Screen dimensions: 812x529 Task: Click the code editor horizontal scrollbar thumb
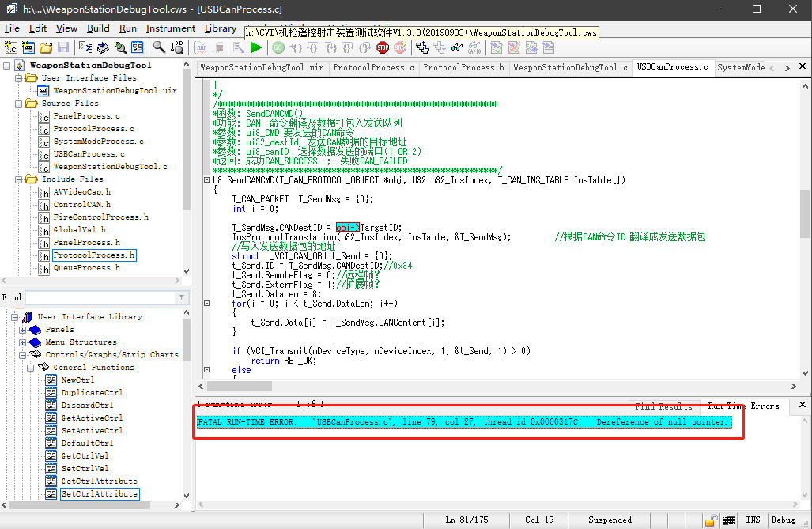[x=240, y=386]
